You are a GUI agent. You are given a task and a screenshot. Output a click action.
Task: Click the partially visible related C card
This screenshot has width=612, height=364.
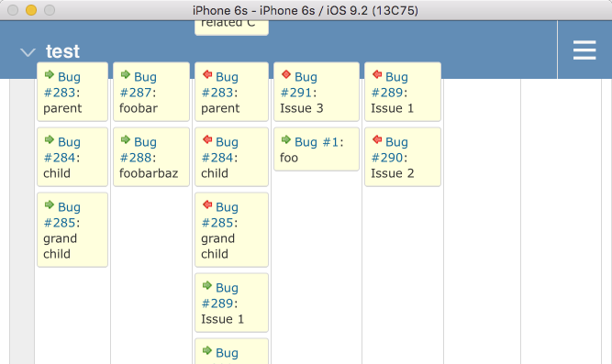(231, 28)
